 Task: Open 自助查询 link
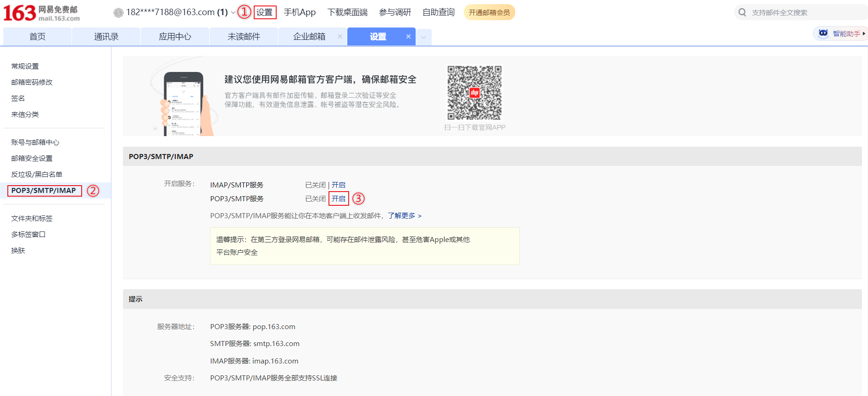click(439, 12)
